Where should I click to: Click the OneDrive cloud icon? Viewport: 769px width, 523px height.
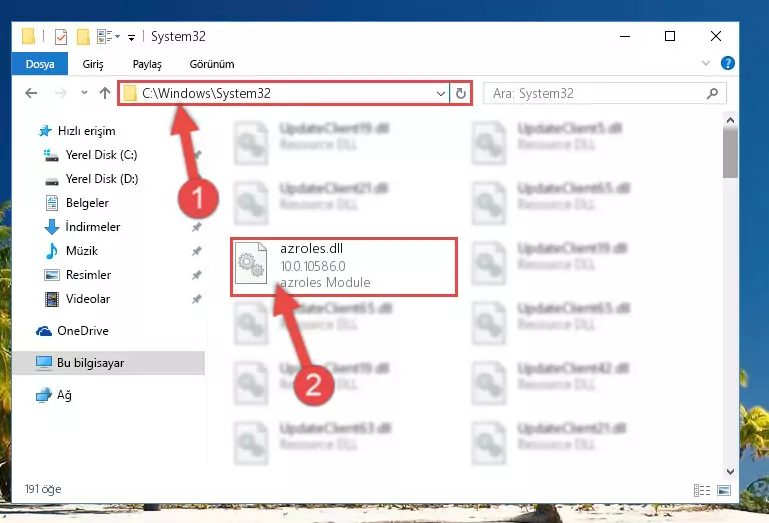[44, 331]
